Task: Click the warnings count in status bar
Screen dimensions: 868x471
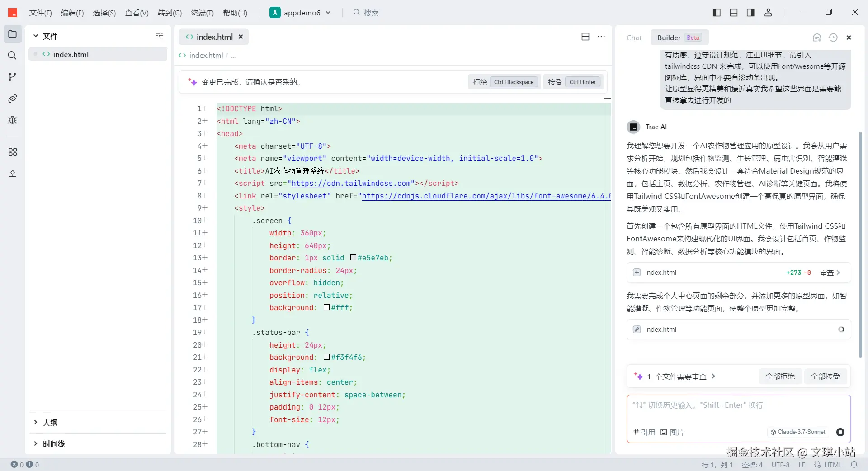Action: pyautogui.click(x=33, y=465)
